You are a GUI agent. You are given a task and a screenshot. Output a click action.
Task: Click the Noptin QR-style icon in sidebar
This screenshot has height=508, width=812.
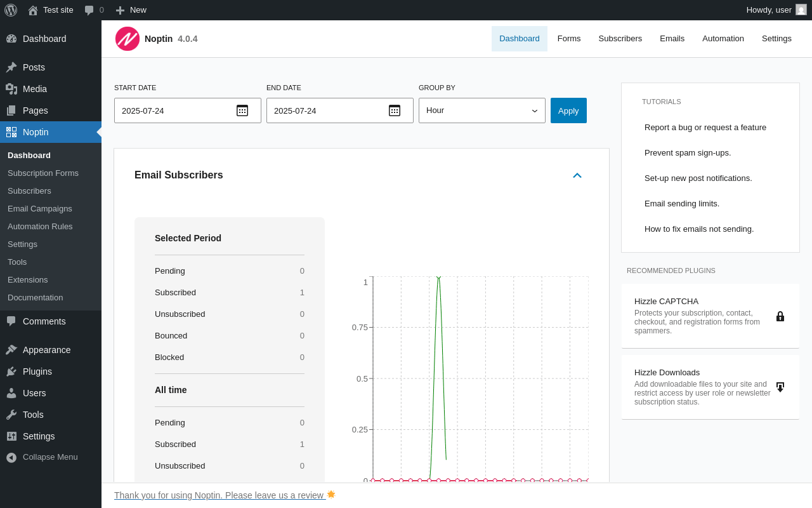click(11, 132)
